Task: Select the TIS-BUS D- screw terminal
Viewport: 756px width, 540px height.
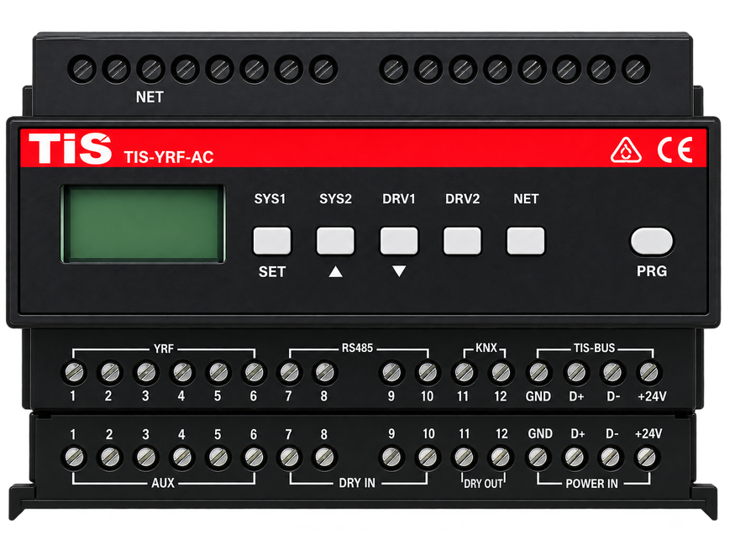Action: pos(612,372)
